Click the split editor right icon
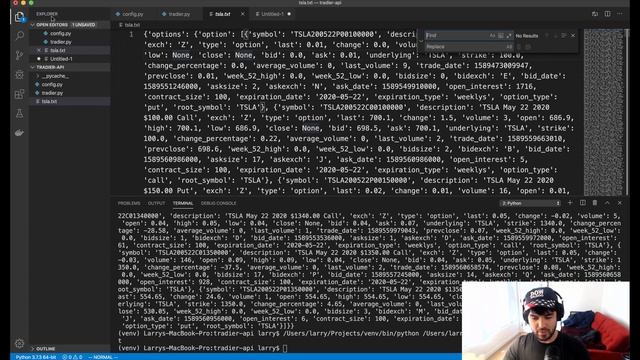 point(607,14)
